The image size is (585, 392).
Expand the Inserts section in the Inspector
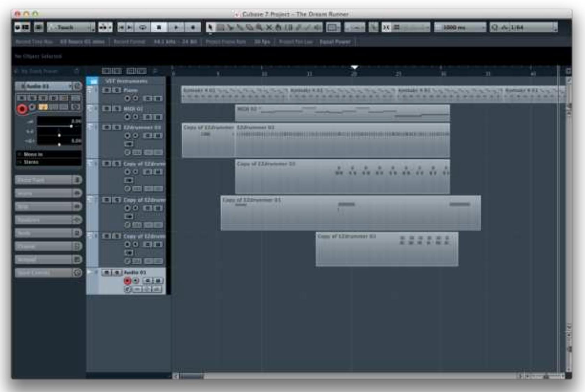click(x=45, y=193)
